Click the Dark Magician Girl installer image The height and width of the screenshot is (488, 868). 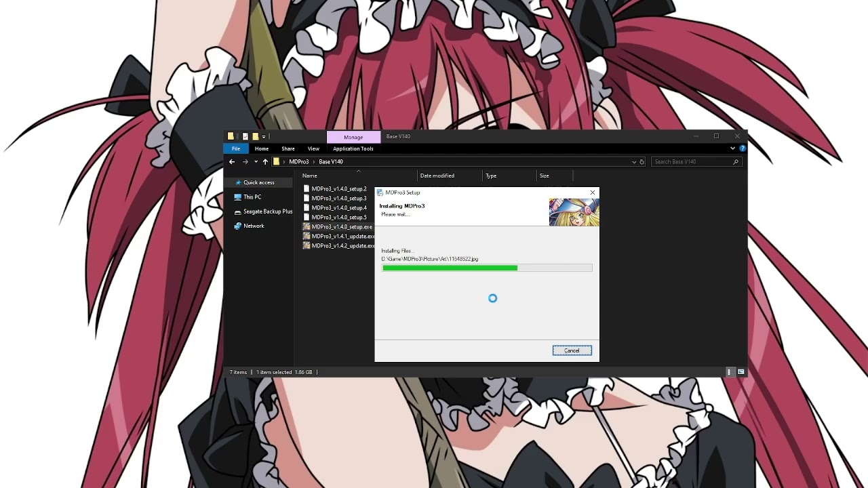click(x=574, y=212)
